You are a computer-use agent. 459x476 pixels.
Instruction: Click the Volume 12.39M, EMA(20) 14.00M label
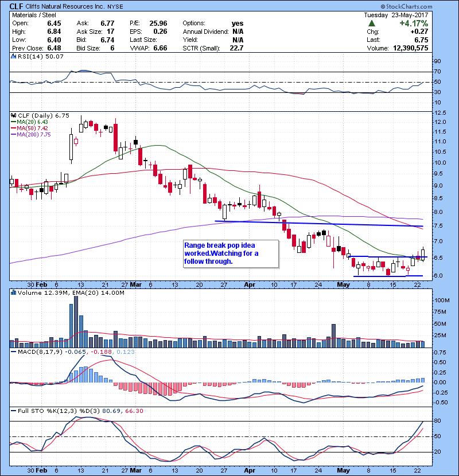71,292
